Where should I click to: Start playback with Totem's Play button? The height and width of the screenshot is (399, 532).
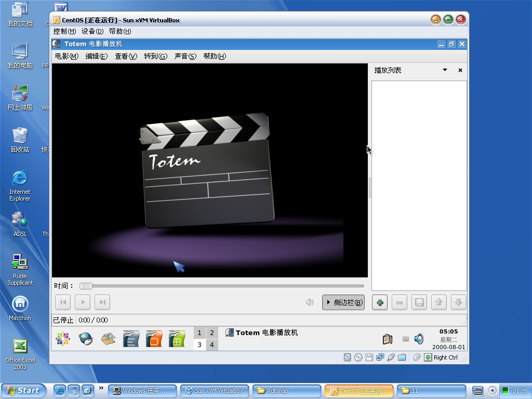(x=83, y=302)
